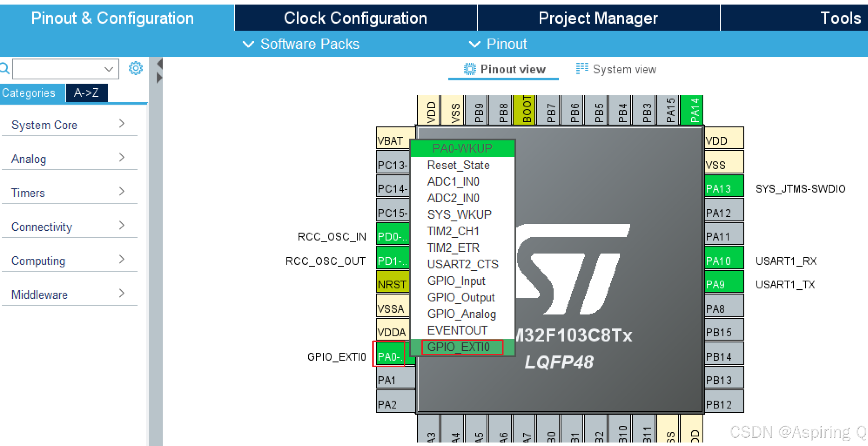Choose USART2_CTS from pin menu
Screen dimensions: 868x446
tap(462, 264)
